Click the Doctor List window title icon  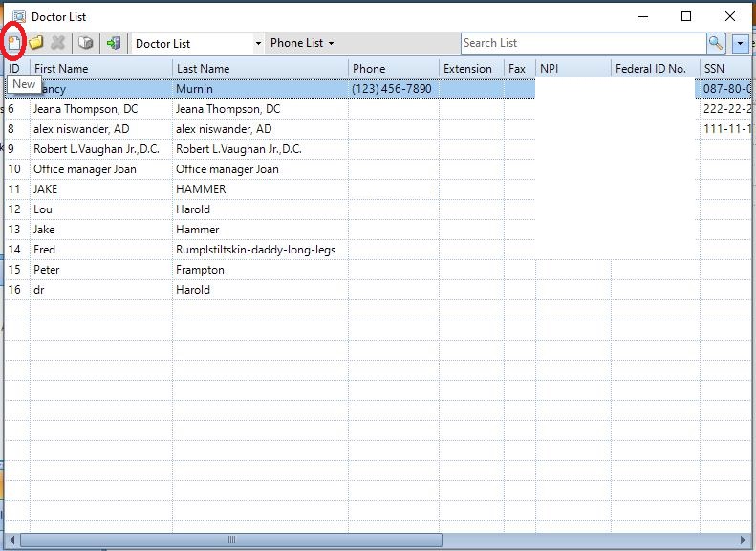coord(19,16)
